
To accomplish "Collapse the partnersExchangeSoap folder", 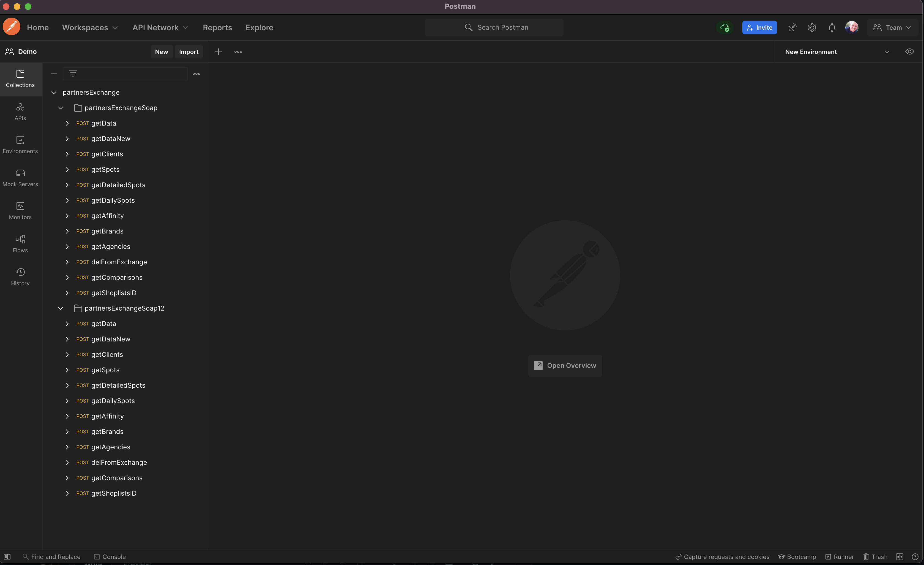I will 61,108.
